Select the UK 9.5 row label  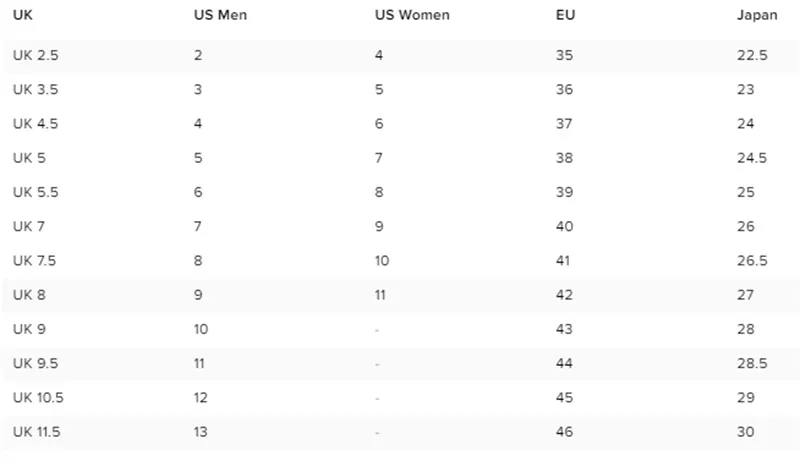36,363
